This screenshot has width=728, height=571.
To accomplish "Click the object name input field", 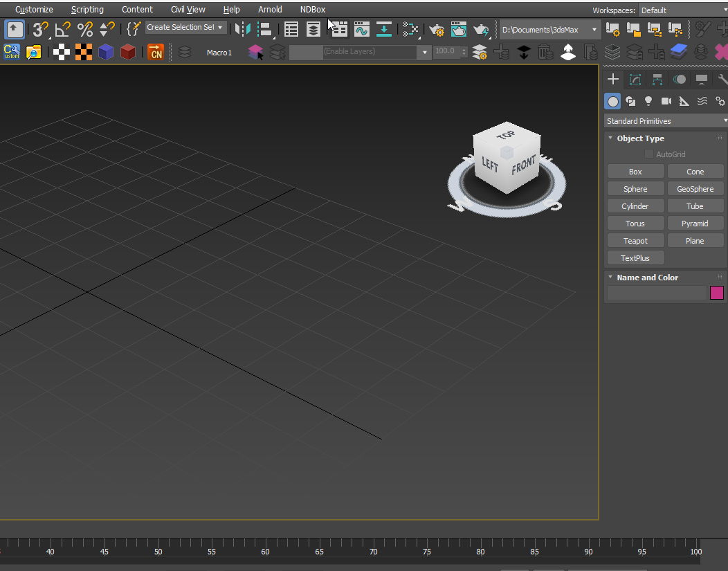I will [x=657, y=293].
